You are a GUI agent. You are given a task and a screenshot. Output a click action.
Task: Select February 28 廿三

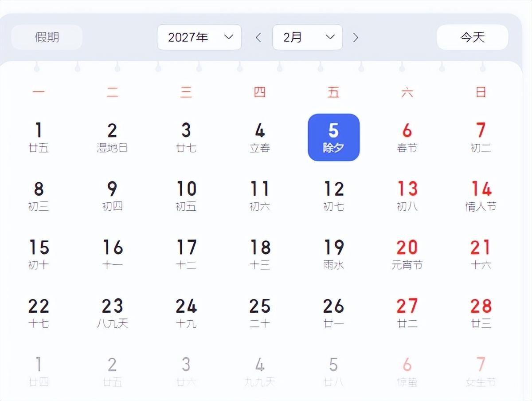pyautogui.click(x=481, y=313)
